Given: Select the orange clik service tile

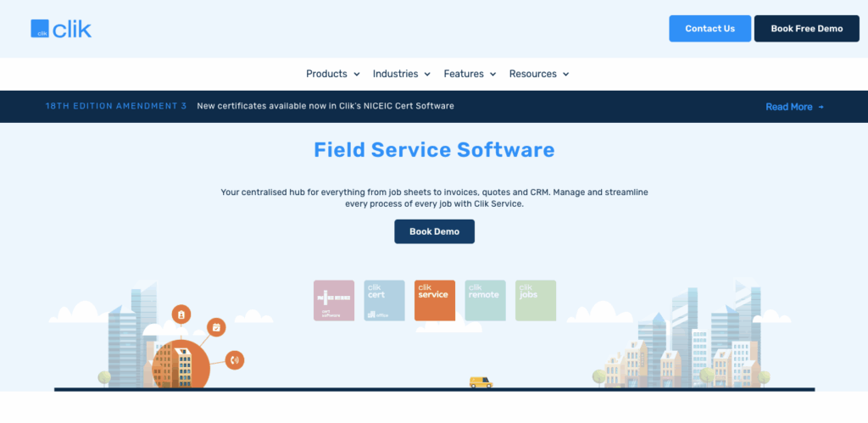Looking at the screenshot, I should 435,300.
